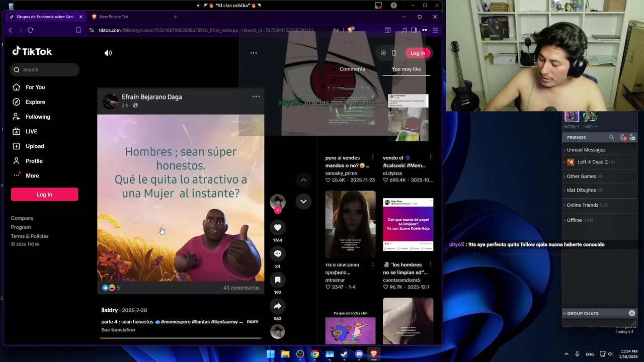Open the Brave Shields lion icon
Screen dimensions: 644x362
(351, 30)
